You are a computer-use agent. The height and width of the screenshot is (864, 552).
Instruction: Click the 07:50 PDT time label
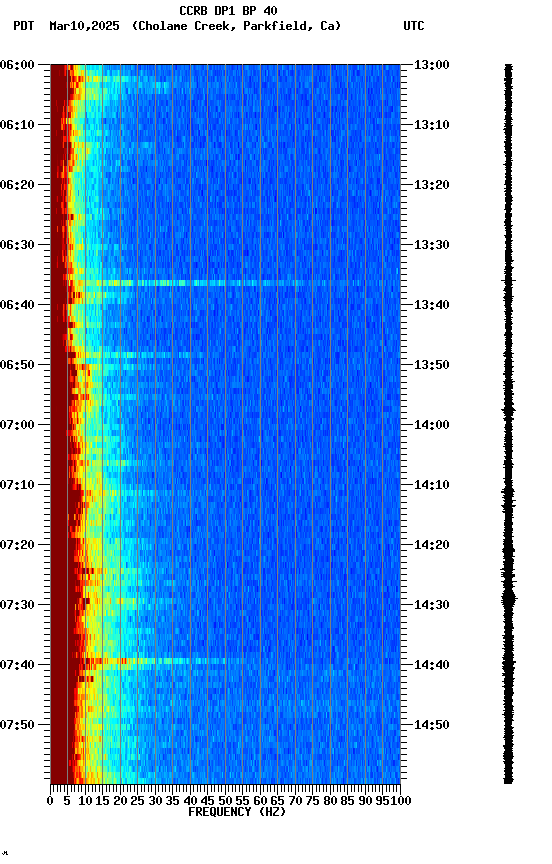(x=17, y=725)
